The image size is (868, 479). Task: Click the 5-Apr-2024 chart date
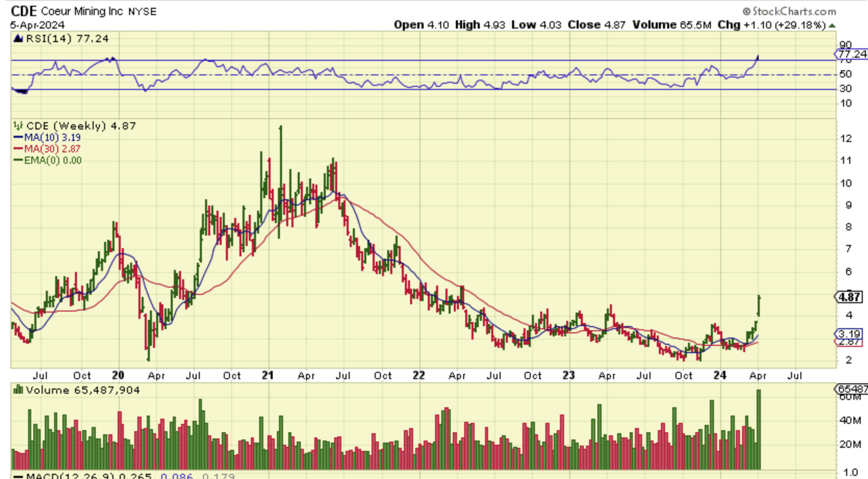[37, 25]
